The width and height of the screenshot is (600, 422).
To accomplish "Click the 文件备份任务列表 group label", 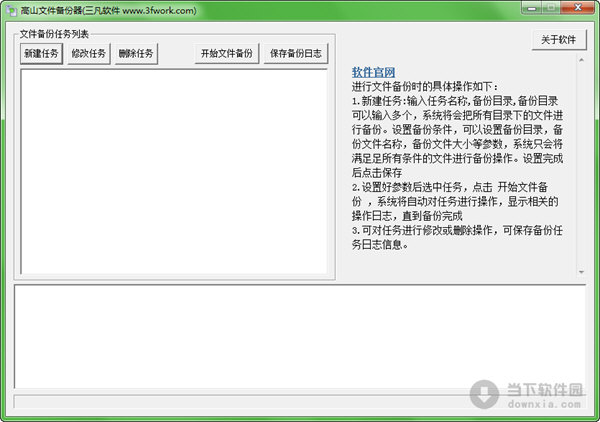I will [54, 34].
